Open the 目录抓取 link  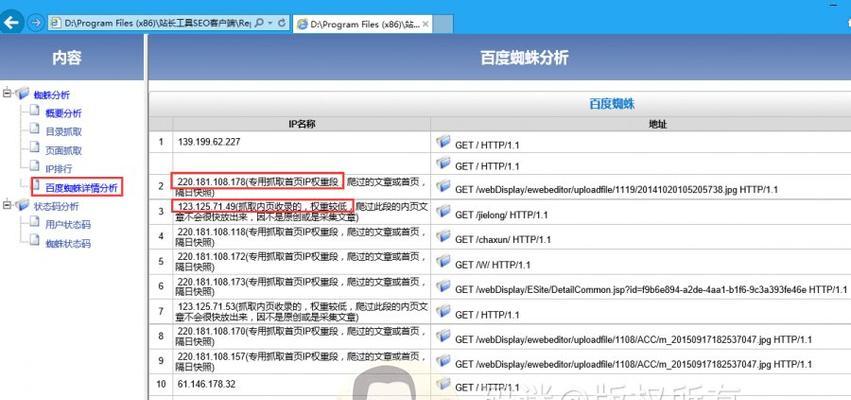tap(63, 131)
